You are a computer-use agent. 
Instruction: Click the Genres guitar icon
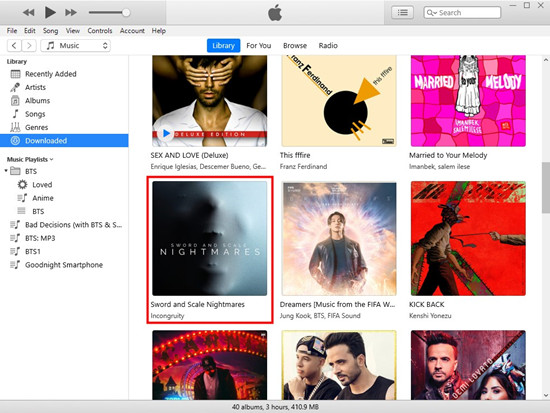[x=15, y=127]
